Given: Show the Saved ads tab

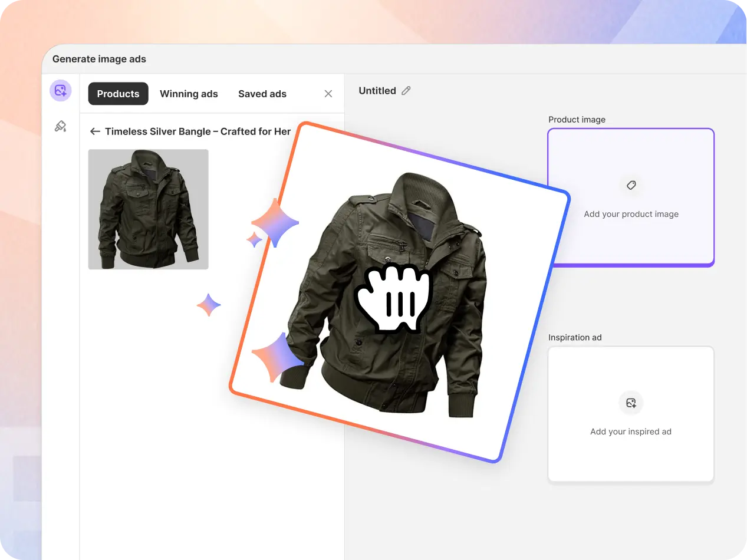Looking at the screenshot, I should tap(262, 94).
